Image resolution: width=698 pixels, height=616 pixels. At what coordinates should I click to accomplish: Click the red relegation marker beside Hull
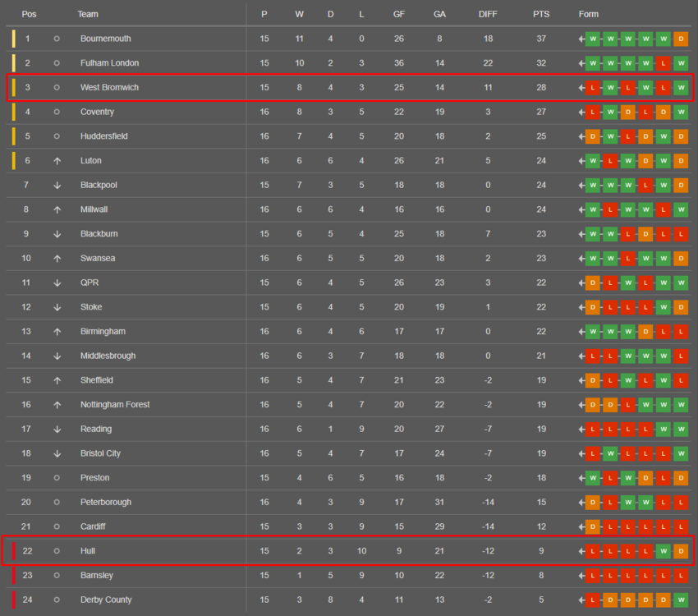(13, 551)
